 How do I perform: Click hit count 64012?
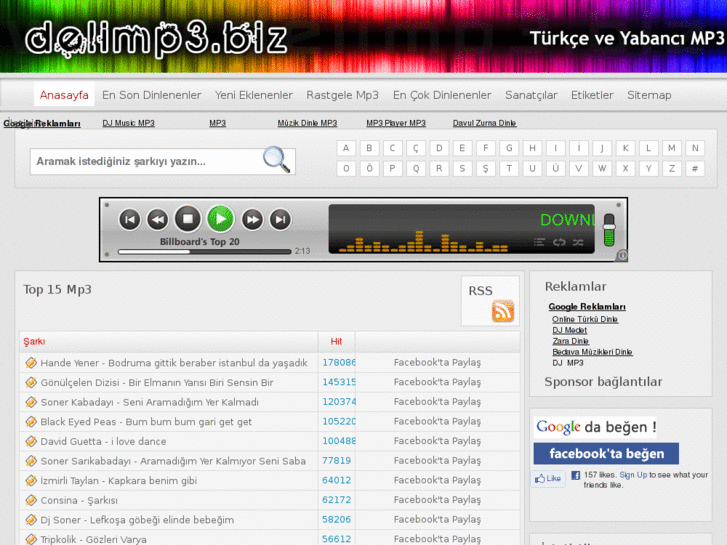pyautogui.click(x=337, y=480)
